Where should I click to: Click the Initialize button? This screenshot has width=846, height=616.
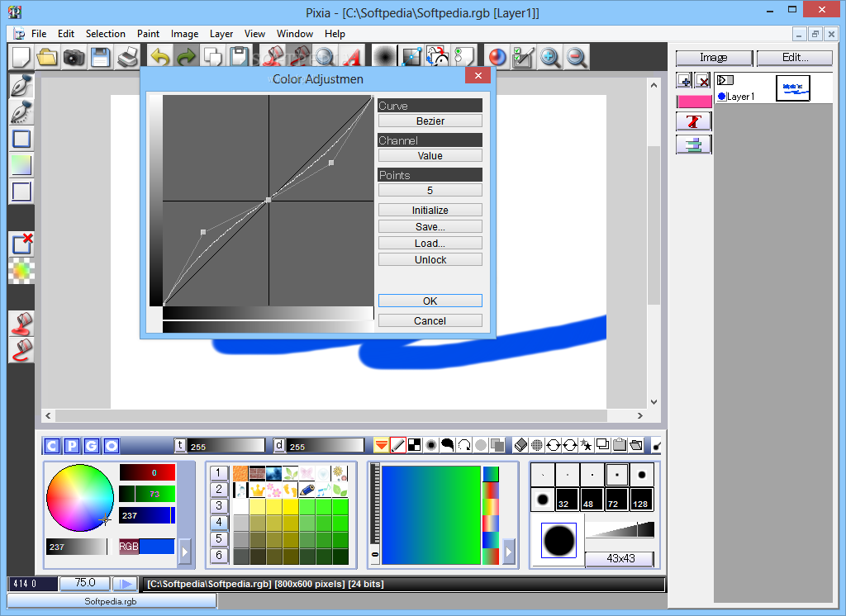tap(430, 210)
